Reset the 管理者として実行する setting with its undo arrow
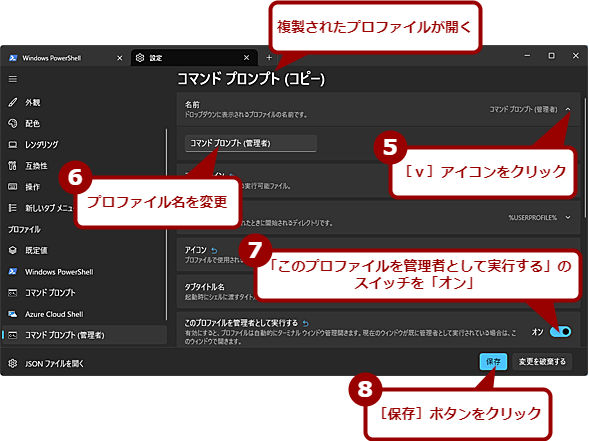 coord(306,323)
